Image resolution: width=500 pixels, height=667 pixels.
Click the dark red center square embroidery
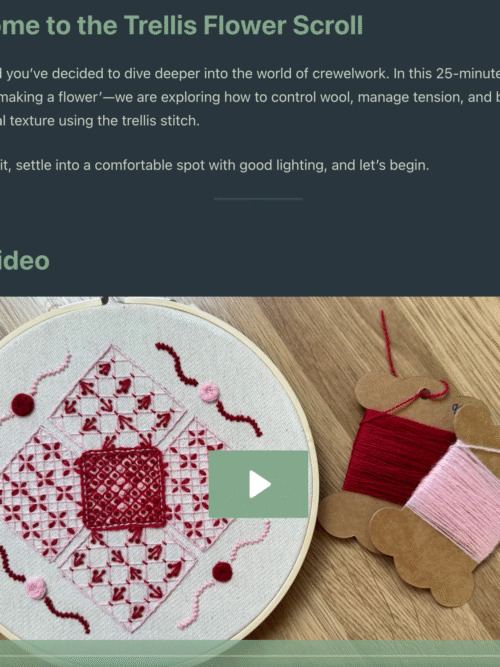(x=123, y=488)
